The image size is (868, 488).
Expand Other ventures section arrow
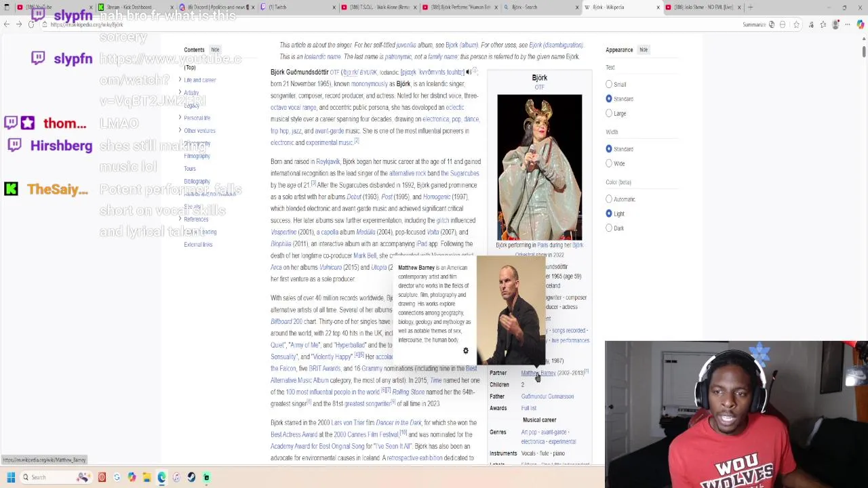point(180,130)
